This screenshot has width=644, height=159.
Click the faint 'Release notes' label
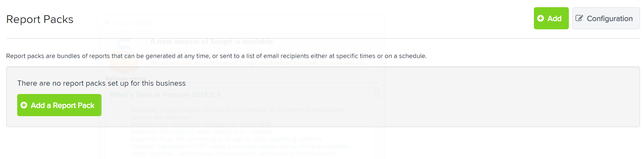[126, 79]
